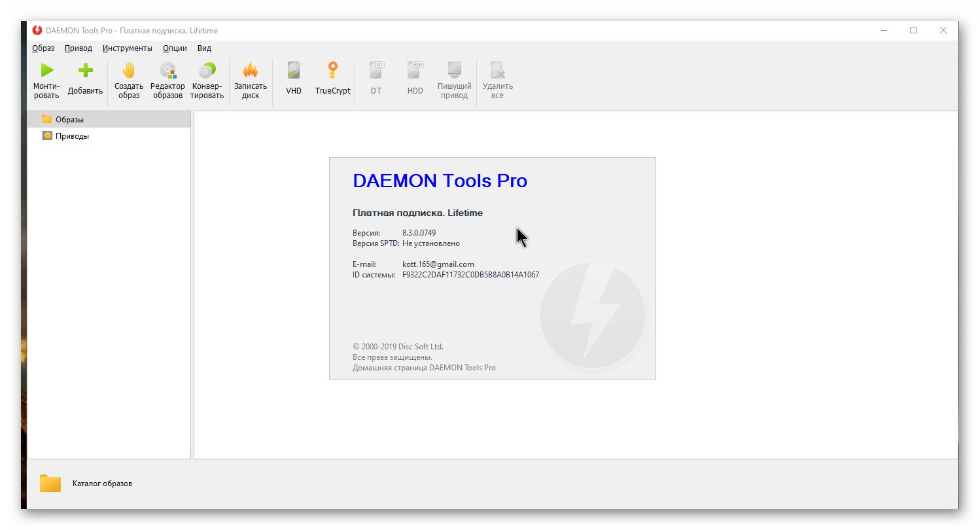
Task: Open the Вид menu
Action: click(204, 48)
